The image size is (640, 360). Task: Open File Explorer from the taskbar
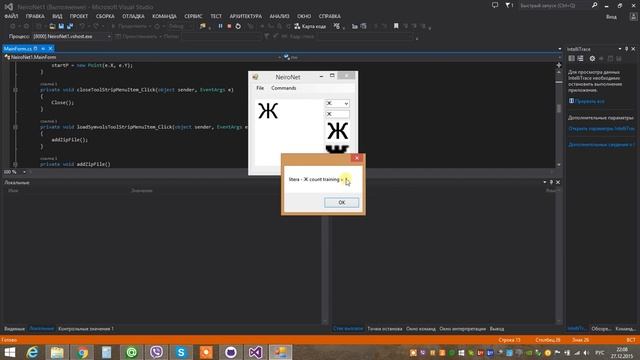tap(57, 352)
